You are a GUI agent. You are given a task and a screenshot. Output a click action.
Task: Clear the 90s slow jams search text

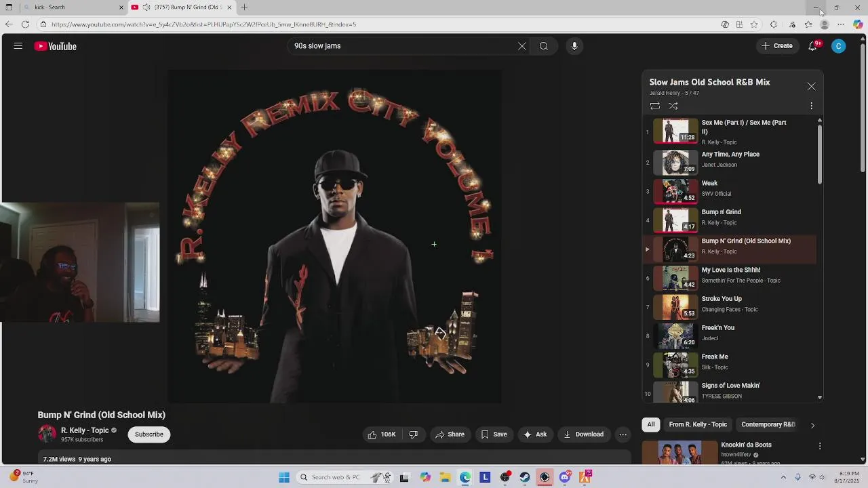pos(522,46)
